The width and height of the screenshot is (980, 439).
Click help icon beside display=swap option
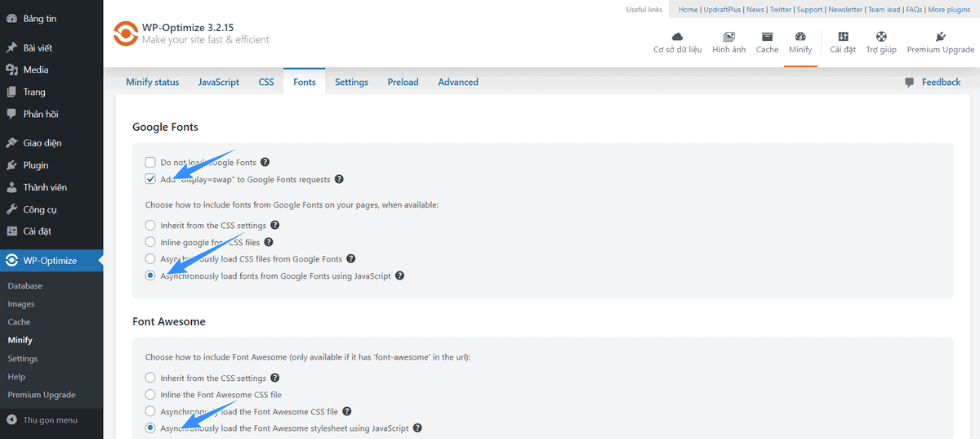(x=339, y=180)
